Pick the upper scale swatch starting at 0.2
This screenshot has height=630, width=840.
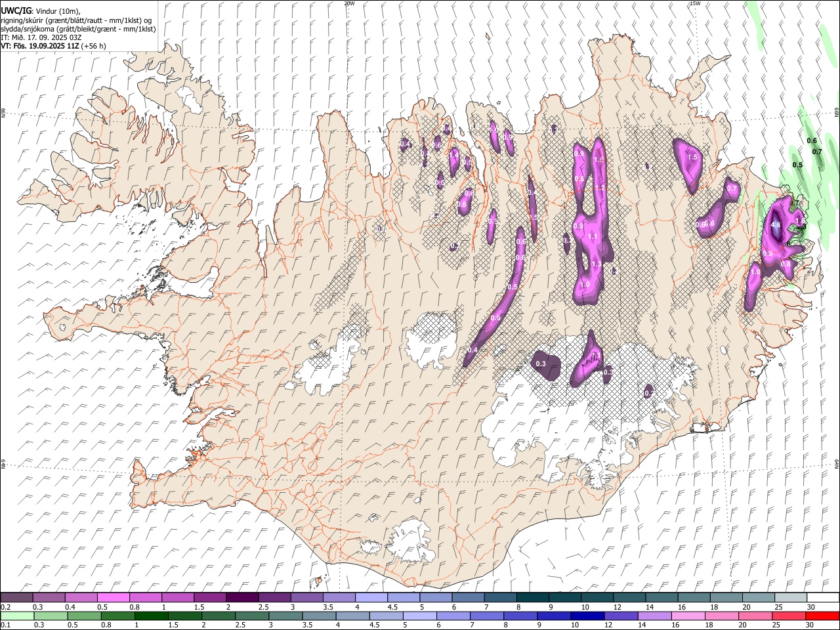click(16, 598)
